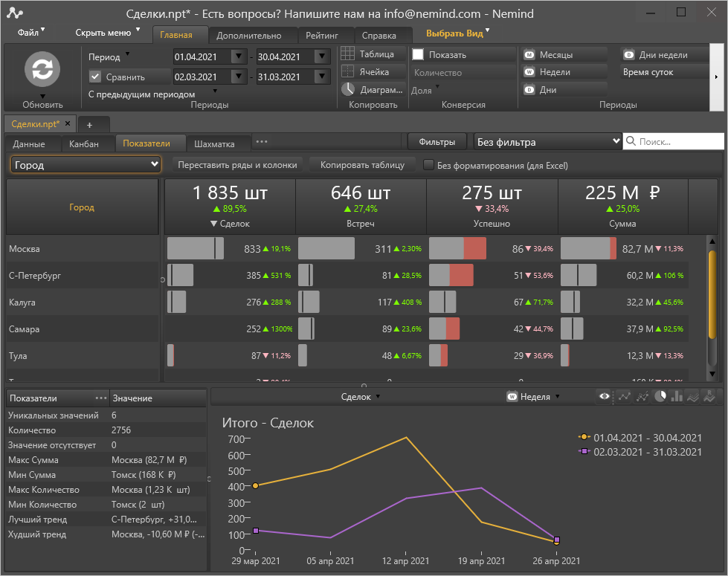Viewport: 728px width, 576px height.
Task: Click Переставить ряды и колонки button
Action: (x=238, y=165)
